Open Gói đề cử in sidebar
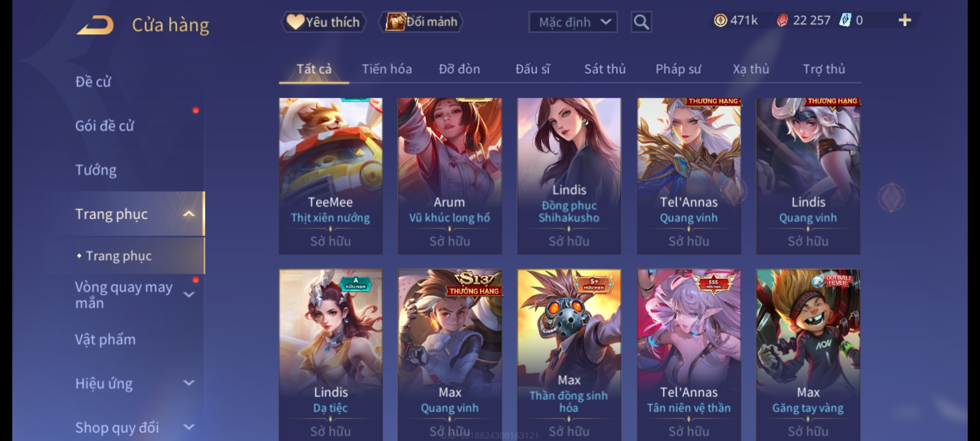Image resolution: width=980 pixels, height=441 pixels. [x=105, y=126]
